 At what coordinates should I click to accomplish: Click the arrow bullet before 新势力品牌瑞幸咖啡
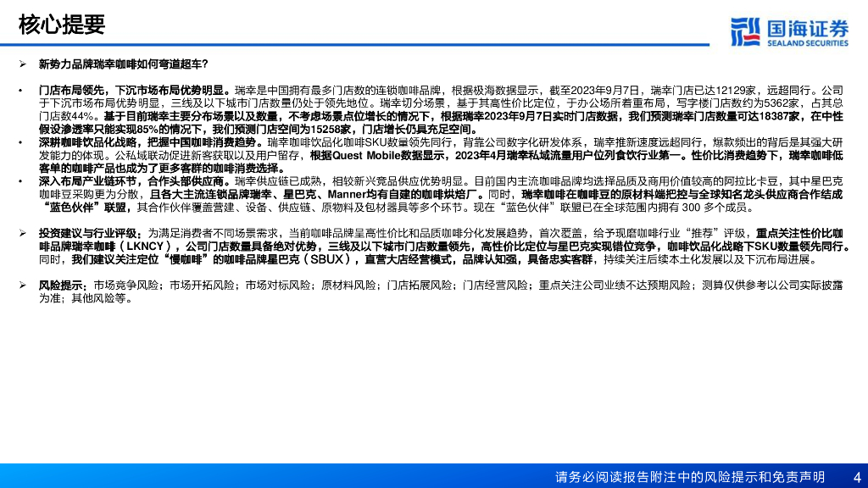23,64
